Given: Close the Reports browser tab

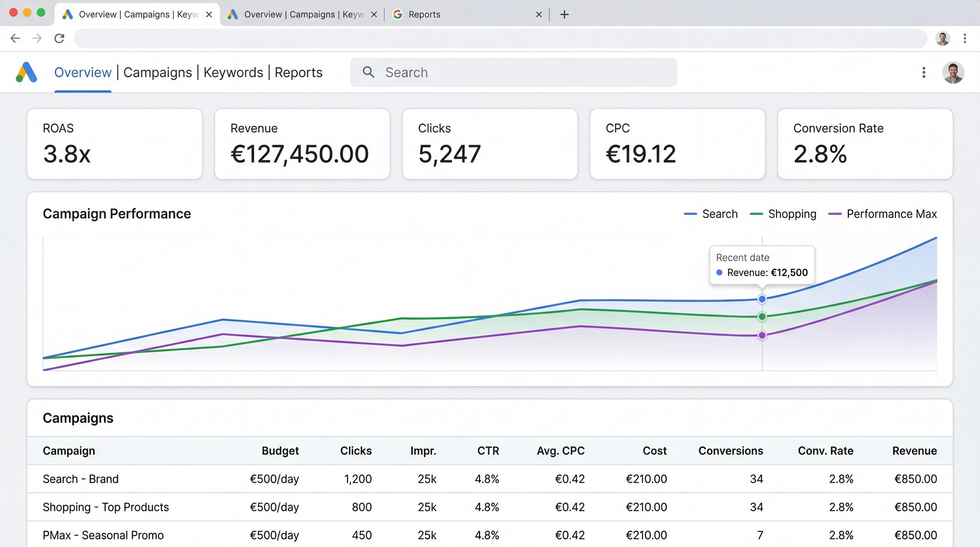Looking at the screenshot, I should [x=539, y=14].
